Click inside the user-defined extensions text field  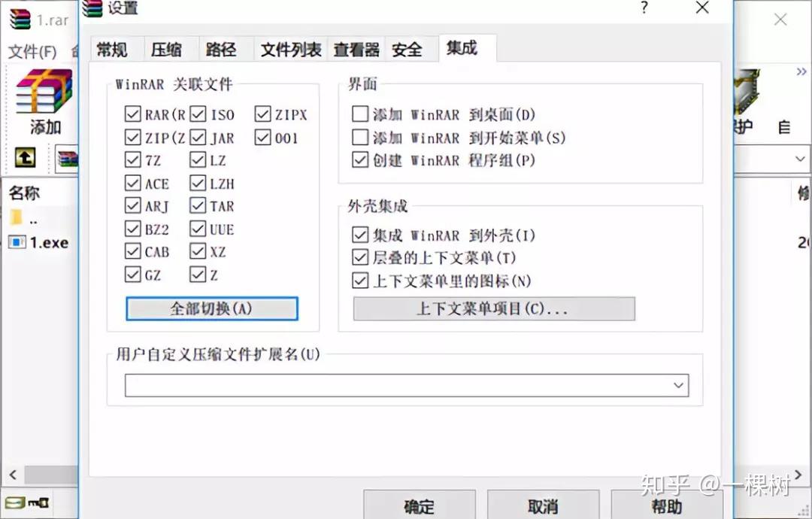397,385
